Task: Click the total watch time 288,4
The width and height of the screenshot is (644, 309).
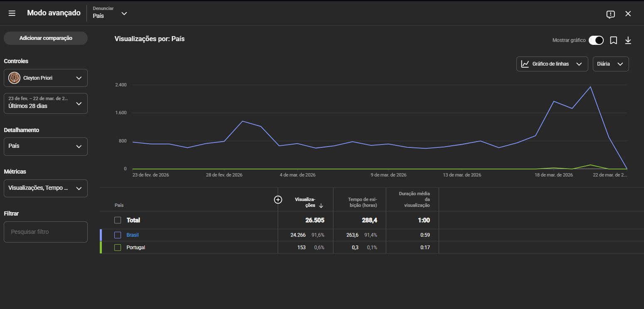Action: pyautogui.click(x=370, y=220)
